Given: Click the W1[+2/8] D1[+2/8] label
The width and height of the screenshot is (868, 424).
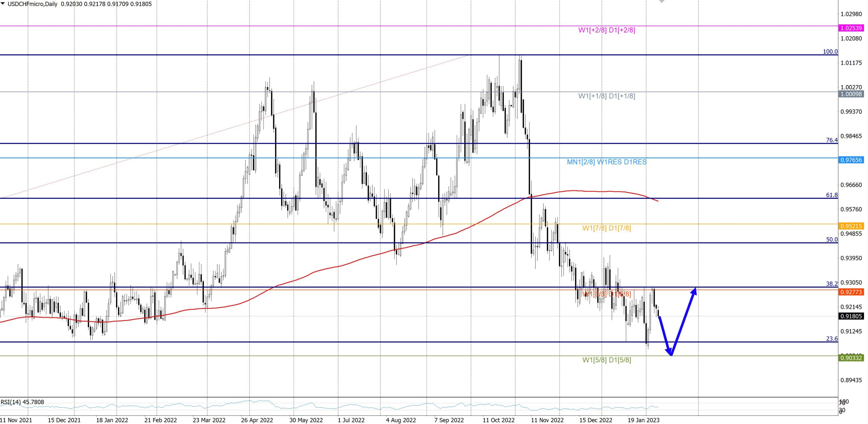Looking at the screenshot, I should pos(607,30).
